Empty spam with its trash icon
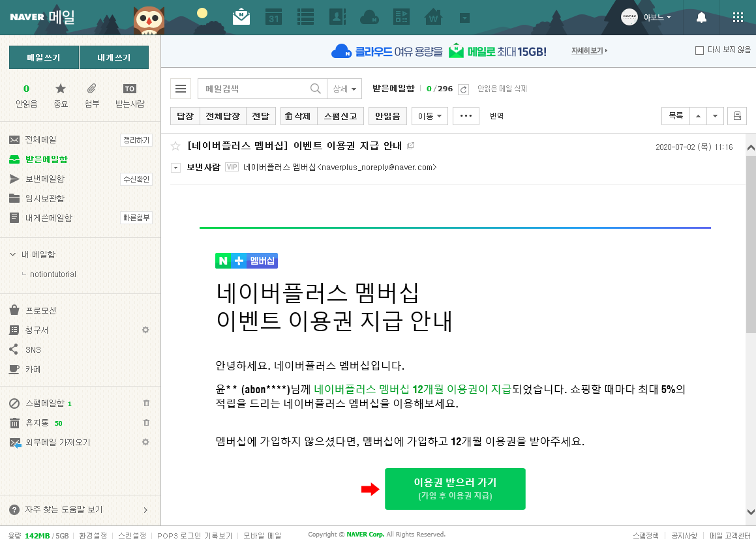The width and height of the screenshot is (756, 545). click(147, 403)
